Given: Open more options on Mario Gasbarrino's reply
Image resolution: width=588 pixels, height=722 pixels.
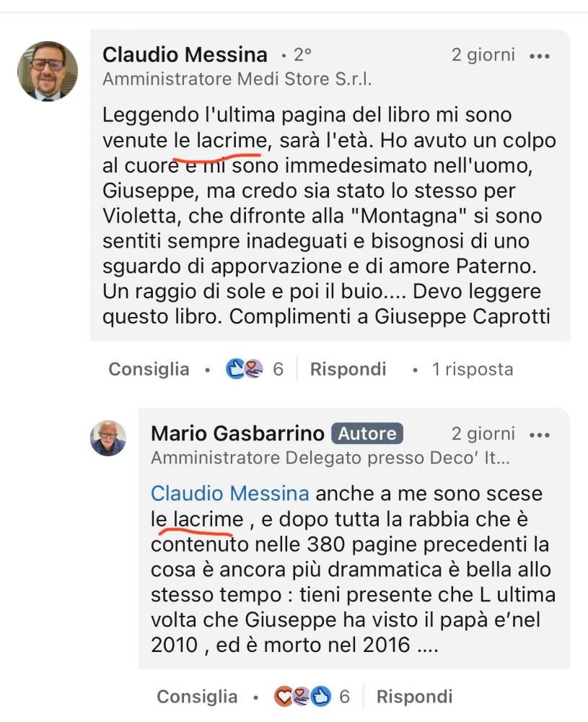Looking at the screenshot, I should pos(540,435).
